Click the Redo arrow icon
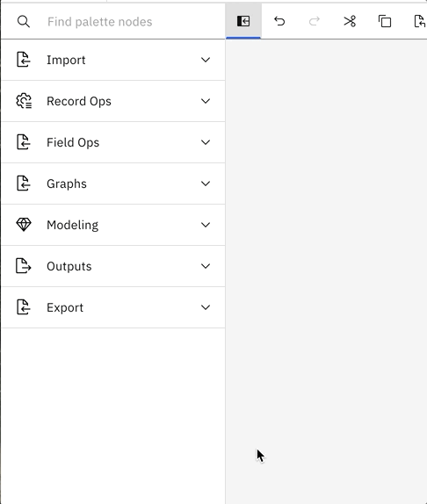The image size is (427, 504). (315, 21)
